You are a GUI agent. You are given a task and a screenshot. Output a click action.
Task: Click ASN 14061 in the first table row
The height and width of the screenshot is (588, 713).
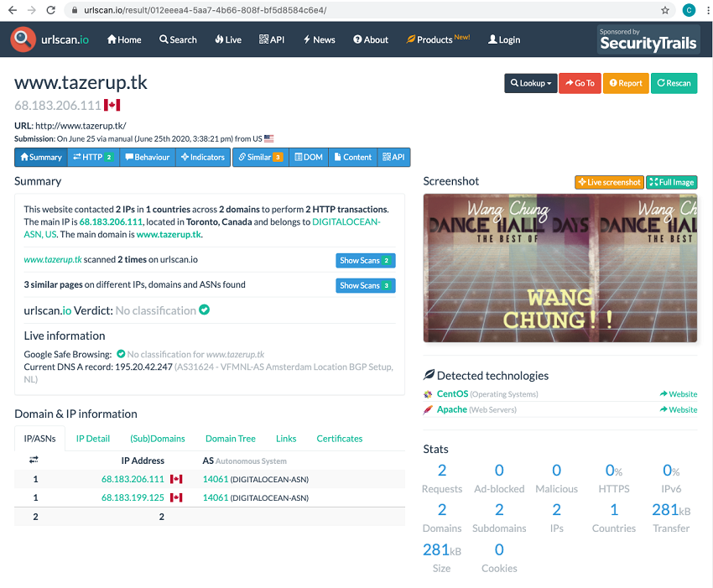click(x=216, y=479)
